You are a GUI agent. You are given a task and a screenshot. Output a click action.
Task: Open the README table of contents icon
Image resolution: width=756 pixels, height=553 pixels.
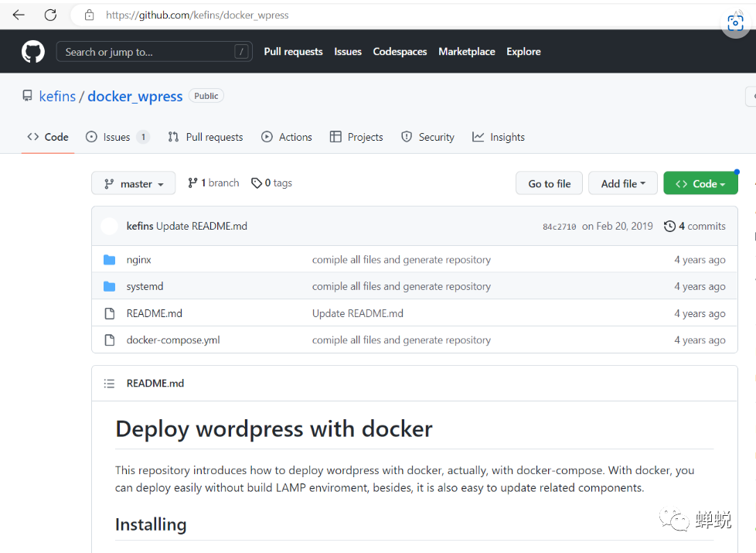click(109, 384)
